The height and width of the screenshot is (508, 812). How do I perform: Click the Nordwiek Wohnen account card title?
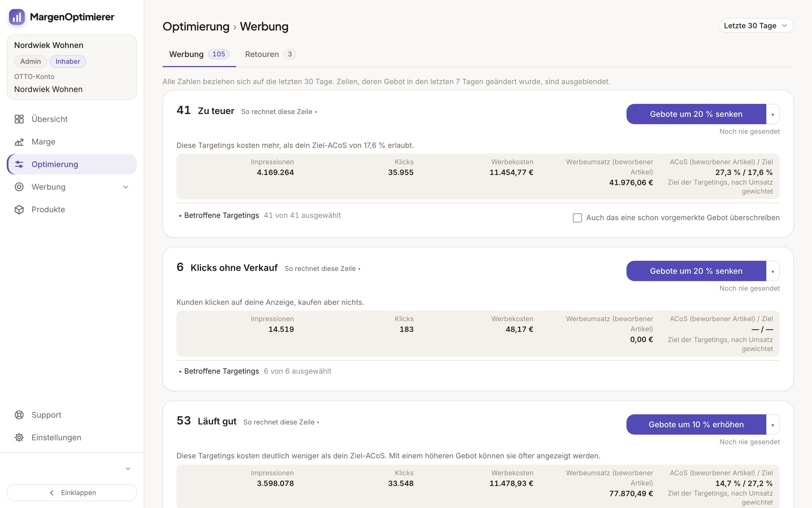(49, 45)
